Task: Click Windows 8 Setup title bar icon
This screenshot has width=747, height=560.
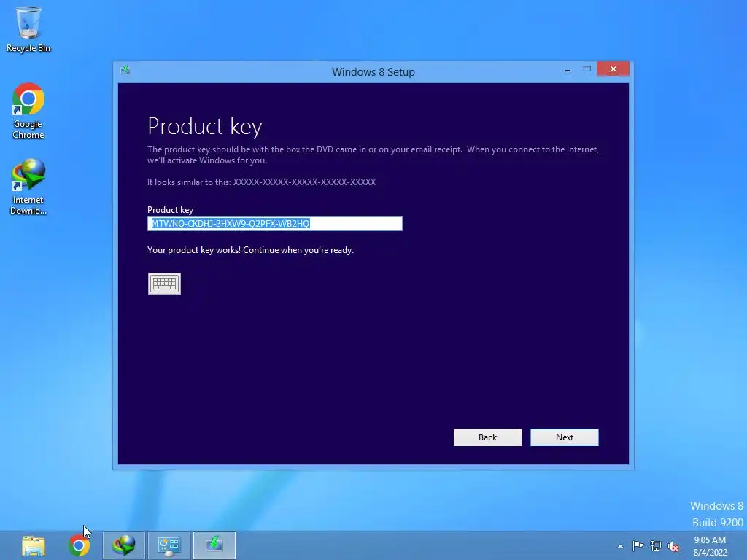Action: point(125,71)
